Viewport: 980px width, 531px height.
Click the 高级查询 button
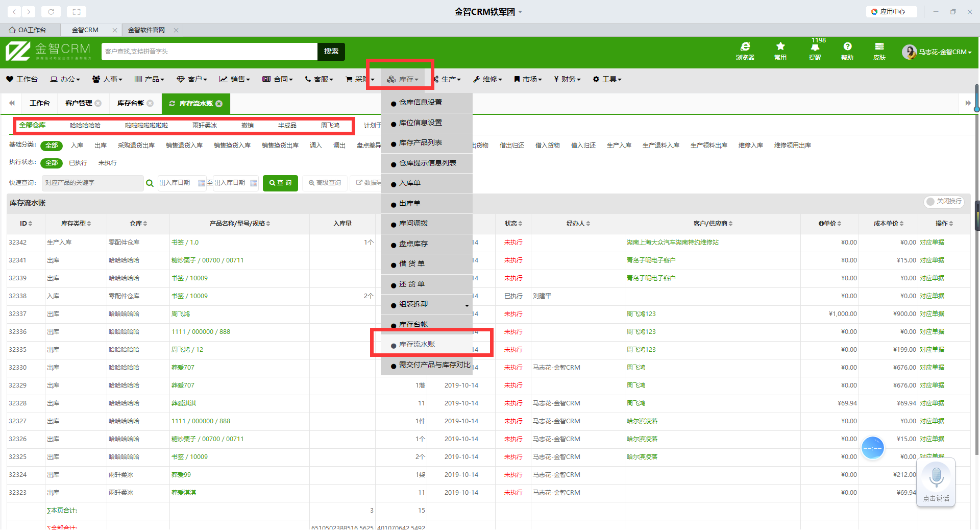click(325, 183)
